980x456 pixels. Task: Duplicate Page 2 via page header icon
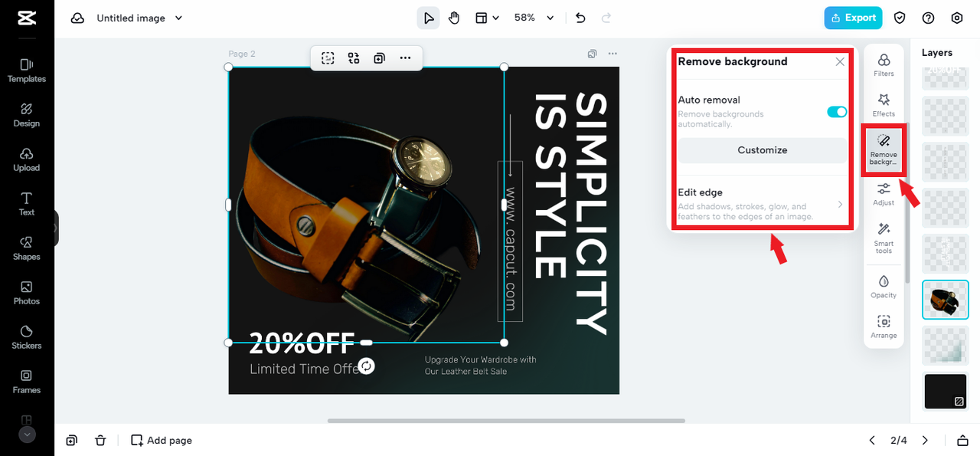point(592,54)
